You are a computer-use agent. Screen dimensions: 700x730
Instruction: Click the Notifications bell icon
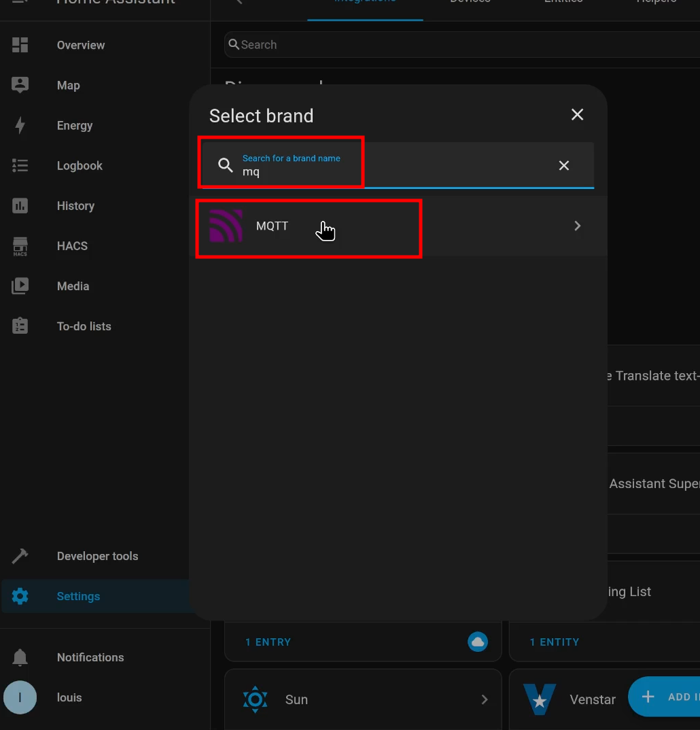[x=20, y=657]
